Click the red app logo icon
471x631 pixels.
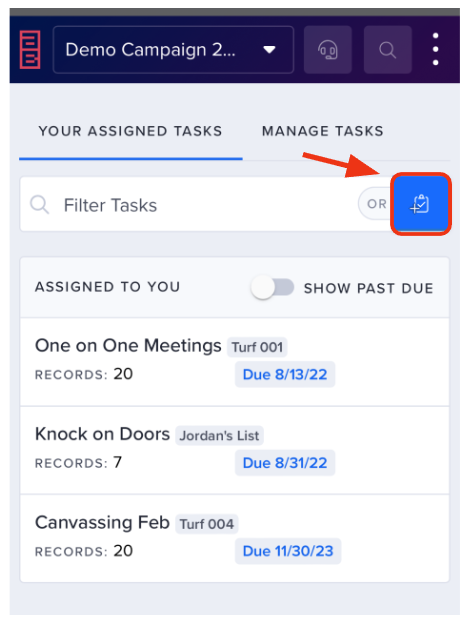pos(30,49)
